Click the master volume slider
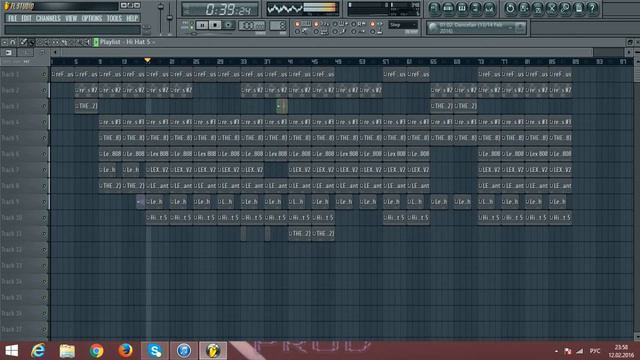The image size is (640, 360). pyautogui.click(x=161, y=18)
